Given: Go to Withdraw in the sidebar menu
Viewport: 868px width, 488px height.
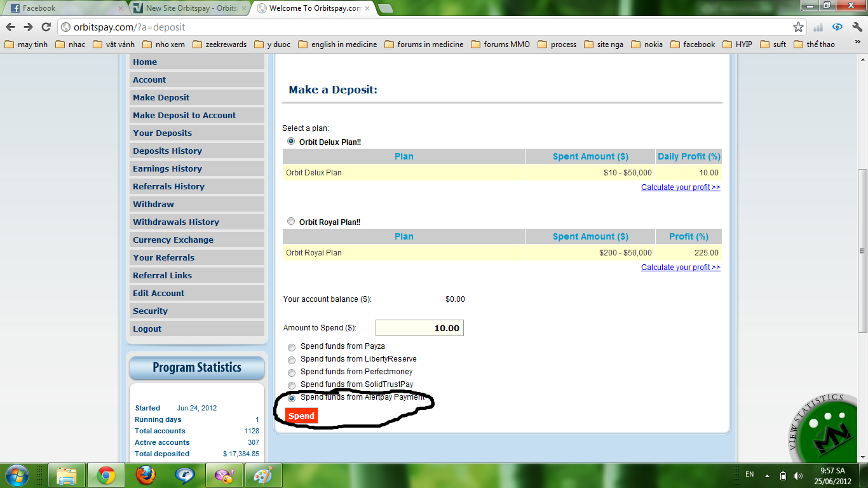Looking at the screenshot, I should (x=196, y=204).
